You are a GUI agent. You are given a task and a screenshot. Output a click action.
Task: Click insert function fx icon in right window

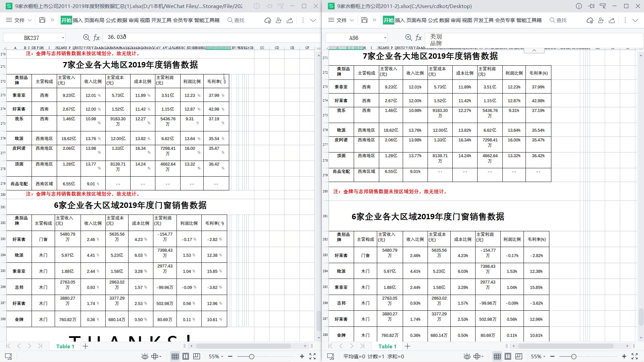tap(419, 38)
